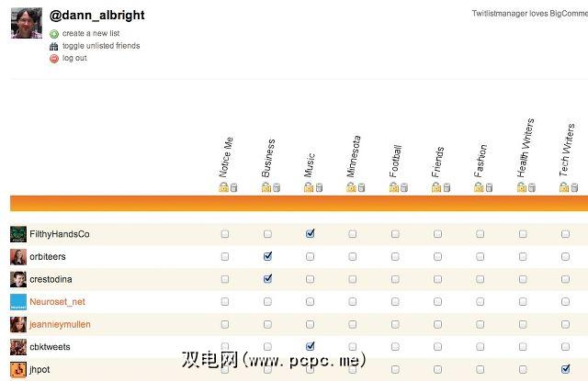Click the lock icon under Music column
Screen dimensions: 588x381
[x=308, y=187]
